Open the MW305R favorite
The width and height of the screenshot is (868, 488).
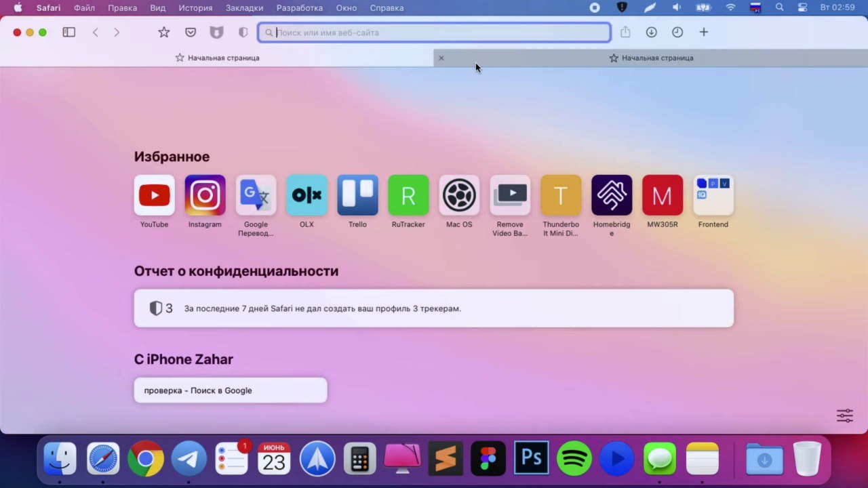(x=663, y=195)
